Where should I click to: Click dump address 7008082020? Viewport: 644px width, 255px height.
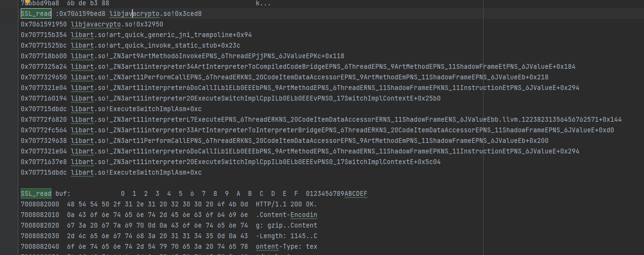pos(40,225)
